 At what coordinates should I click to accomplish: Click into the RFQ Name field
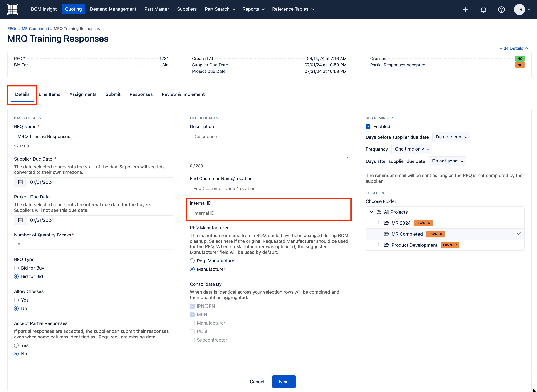[93, 136]
